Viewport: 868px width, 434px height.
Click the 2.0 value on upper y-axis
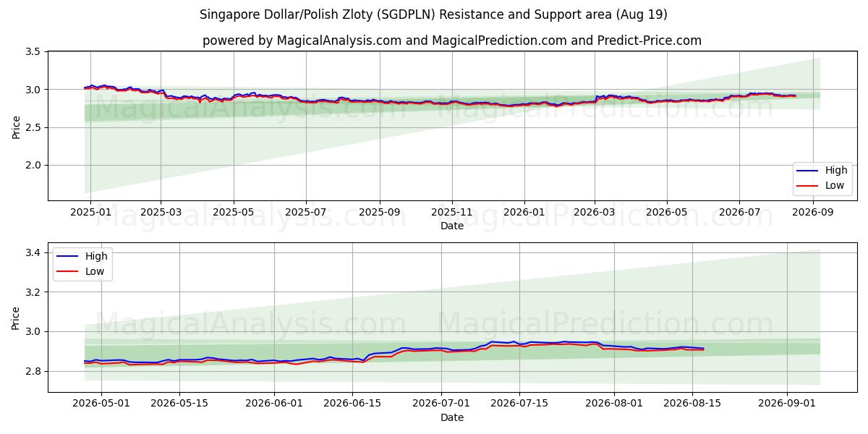click(33, 165)
